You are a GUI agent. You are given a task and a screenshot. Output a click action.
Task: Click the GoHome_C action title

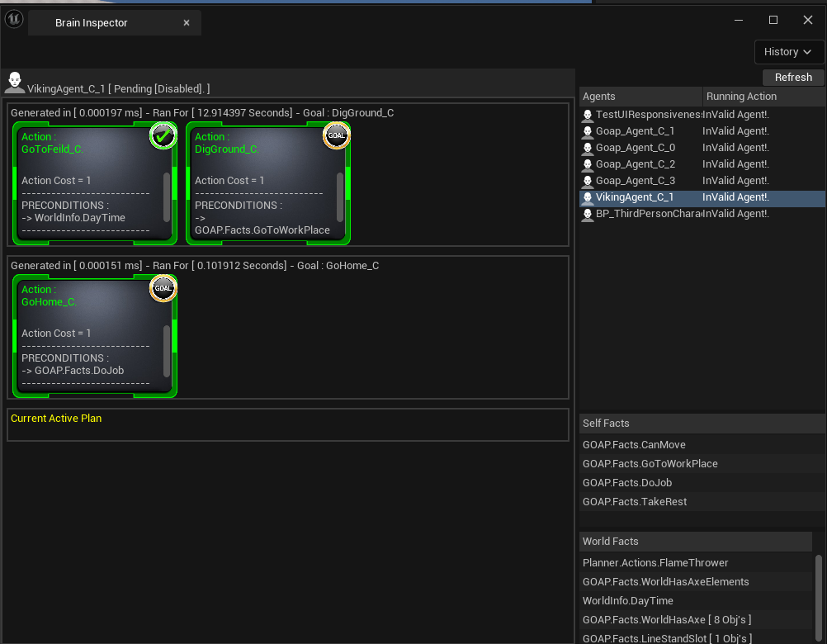click(x=49, y=296)
